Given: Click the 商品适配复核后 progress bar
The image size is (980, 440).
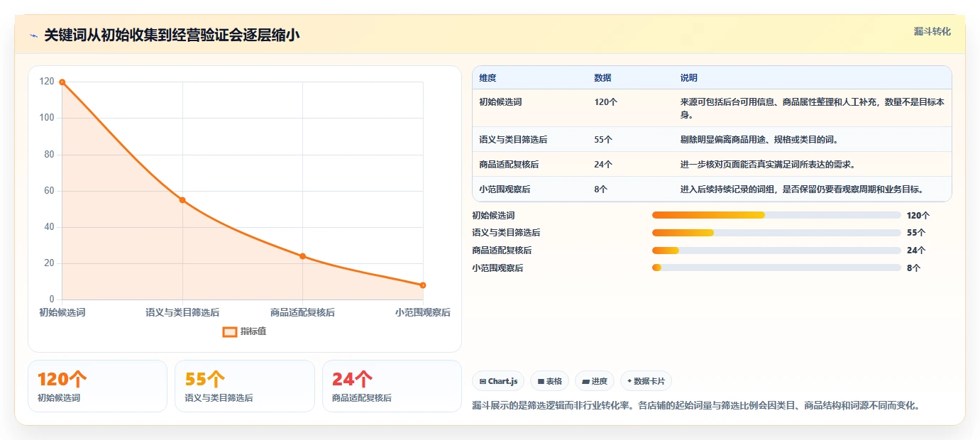Looking at the screenshot, I should [776, 251].
